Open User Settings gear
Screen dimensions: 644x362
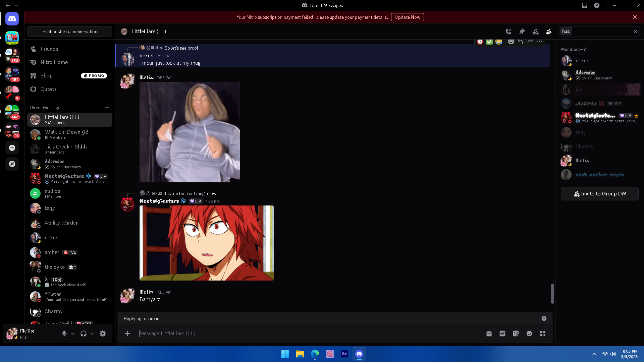coord(103,334)
